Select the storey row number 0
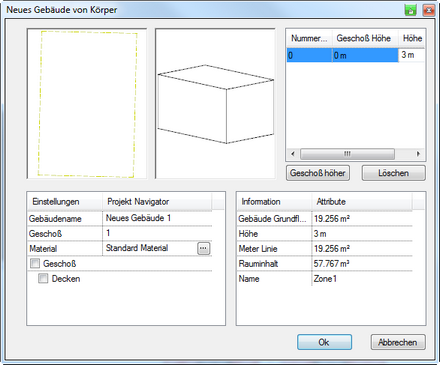The height and width of the screenshot is (365, 440). point(309,55)
